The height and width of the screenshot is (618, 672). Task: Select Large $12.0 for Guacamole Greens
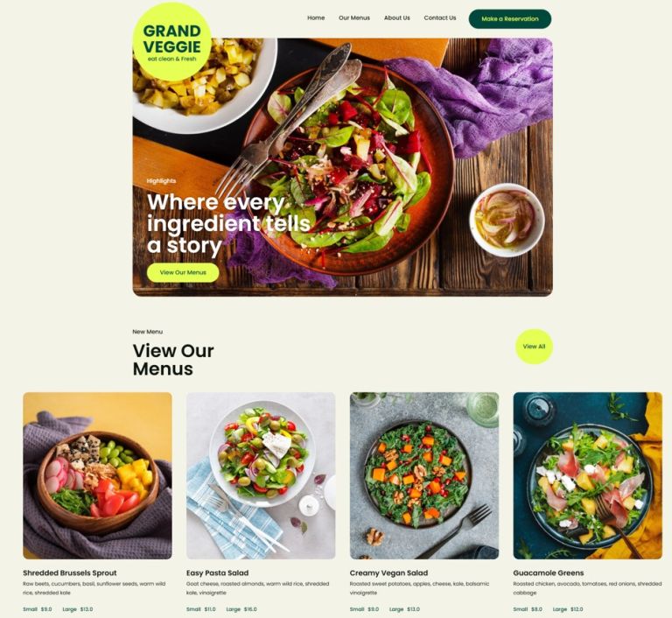[x=568, y=609]
